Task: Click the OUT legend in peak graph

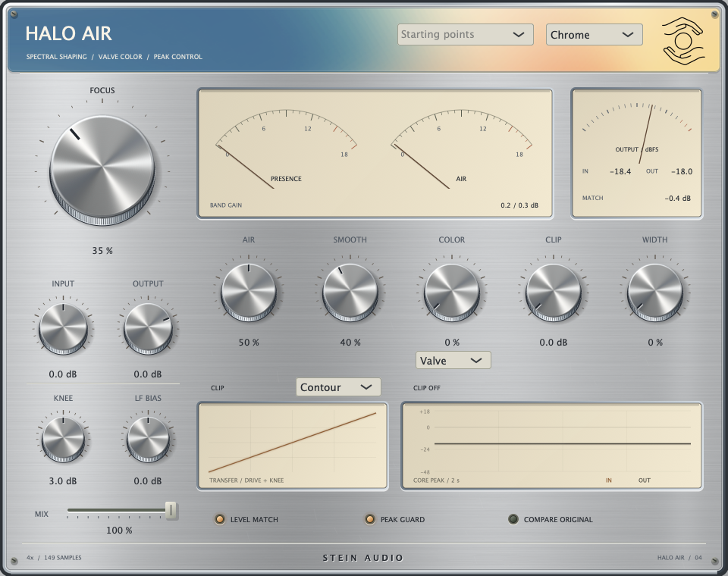Action: tap(645, 481)
